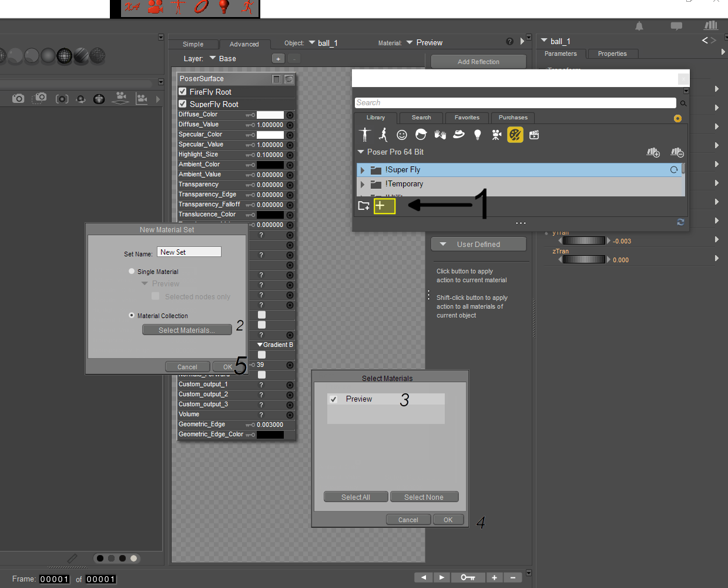Click the magnifier search icon in Library
Screen dimensions: 728x588
click(x=683, y=103)
